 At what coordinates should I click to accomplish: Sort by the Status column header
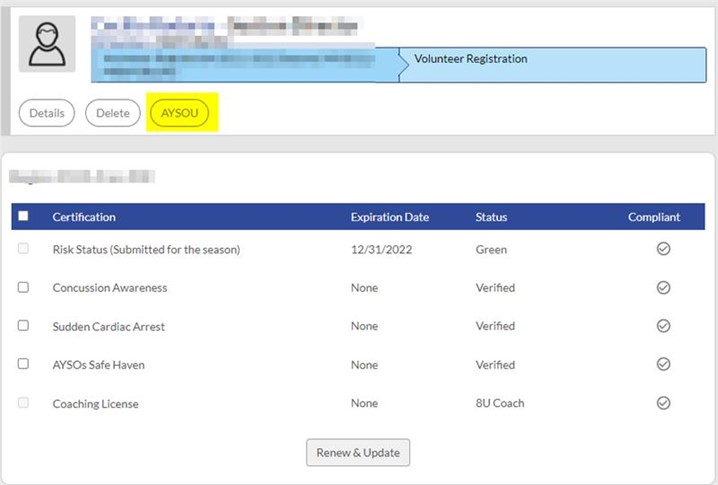coord(491,217)
